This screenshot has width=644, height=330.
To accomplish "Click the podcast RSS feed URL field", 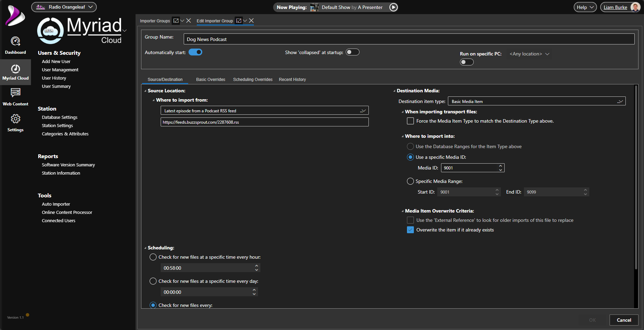I will click(x=265, y=122).
